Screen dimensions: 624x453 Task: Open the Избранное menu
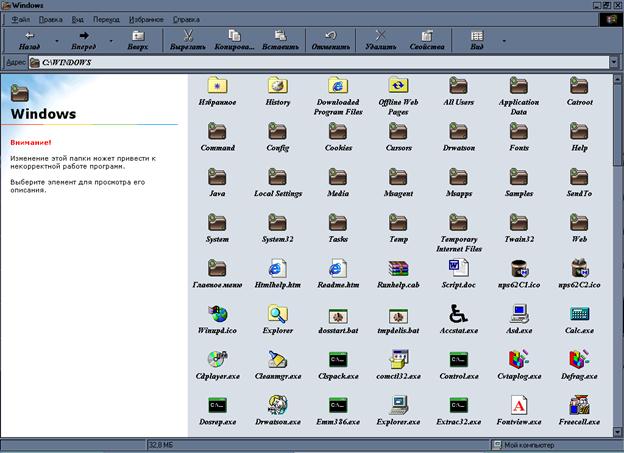tap(146, 20)
